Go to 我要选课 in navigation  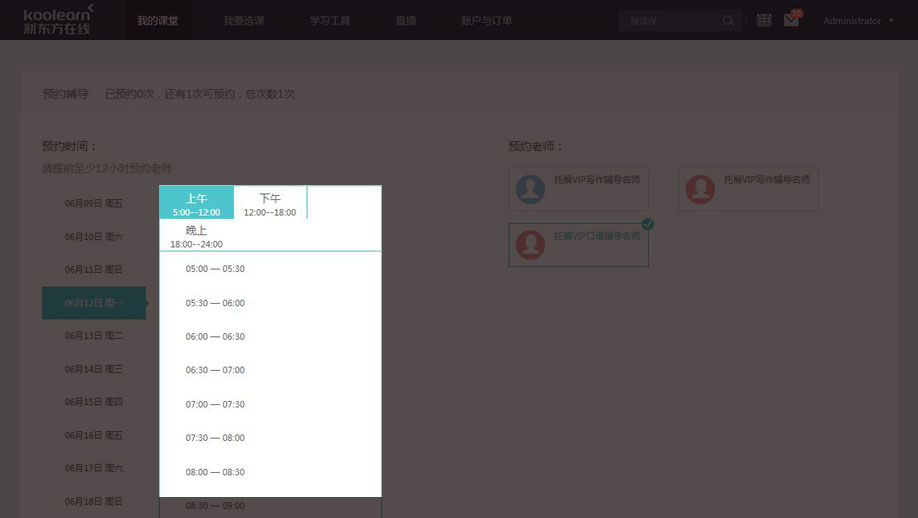tap(243, 21)
